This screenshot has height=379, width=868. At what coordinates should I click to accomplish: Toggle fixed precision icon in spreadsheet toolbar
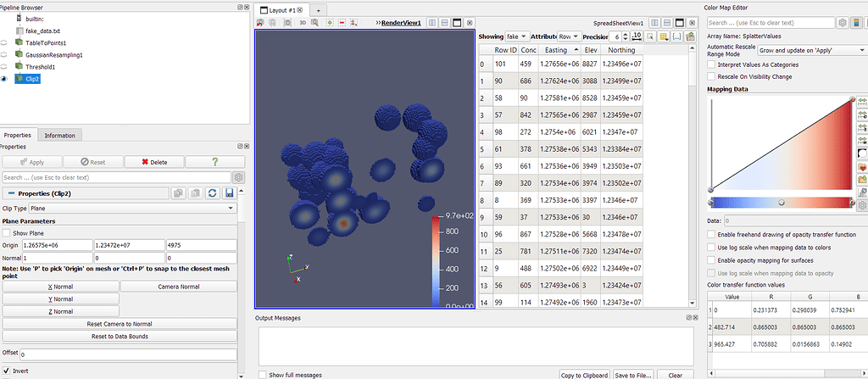click(637, 36)
